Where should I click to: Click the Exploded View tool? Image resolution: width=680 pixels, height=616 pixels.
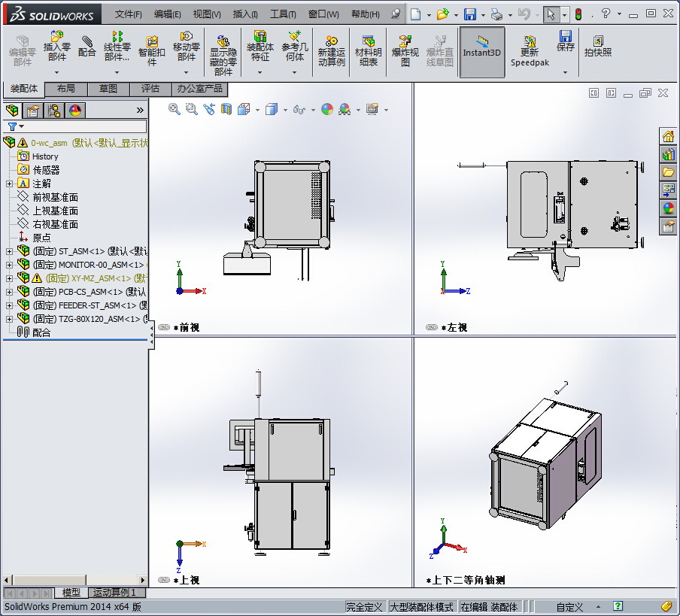tap(405, 50)
